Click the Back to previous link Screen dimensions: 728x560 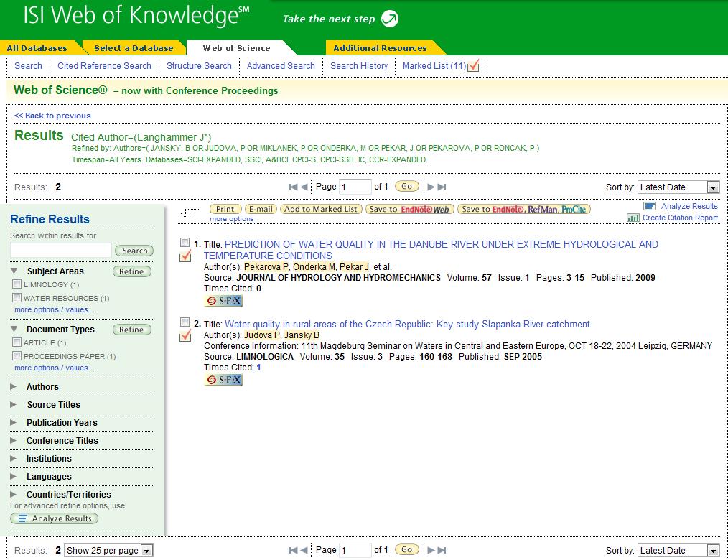pos(52,116)
